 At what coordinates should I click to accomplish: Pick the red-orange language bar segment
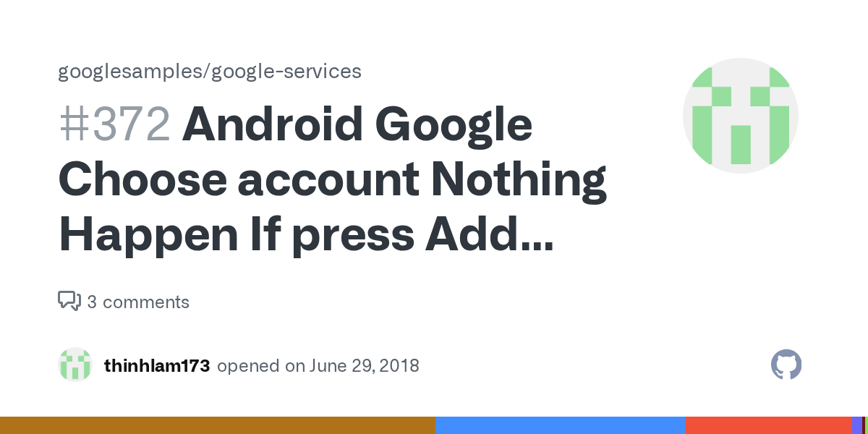click(768, 425)
